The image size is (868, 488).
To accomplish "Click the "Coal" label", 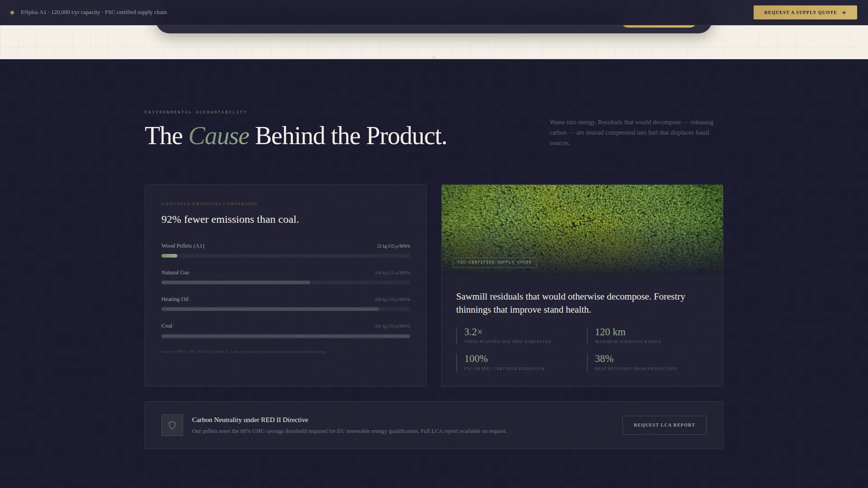I will [x=167, y=326].
